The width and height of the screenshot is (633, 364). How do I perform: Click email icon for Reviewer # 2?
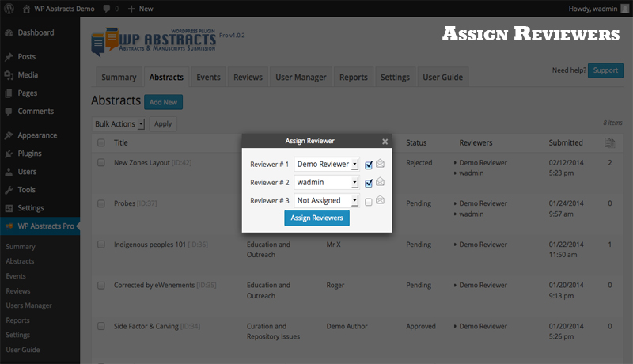point(380,181)
